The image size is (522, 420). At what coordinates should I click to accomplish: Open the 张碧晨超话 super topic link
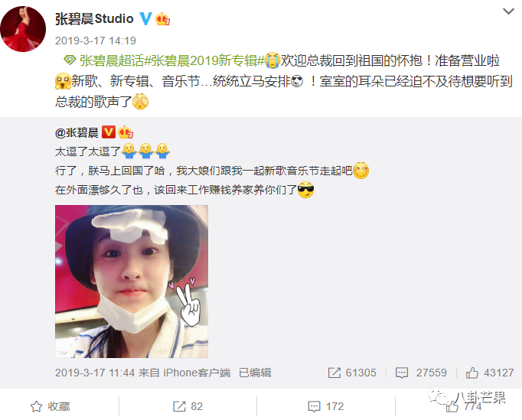112,61
